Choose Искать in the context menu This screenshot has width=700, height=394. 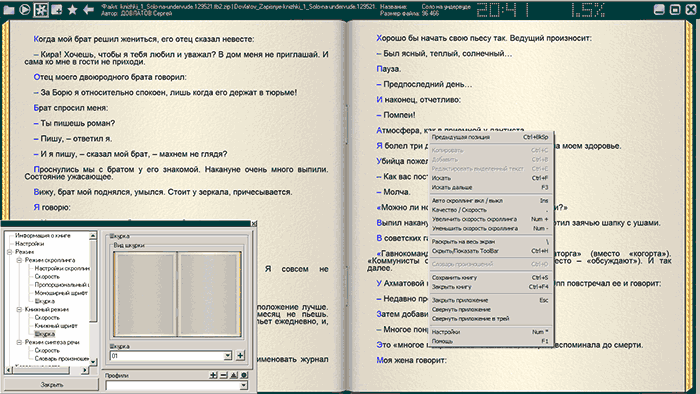coord(490,178)
